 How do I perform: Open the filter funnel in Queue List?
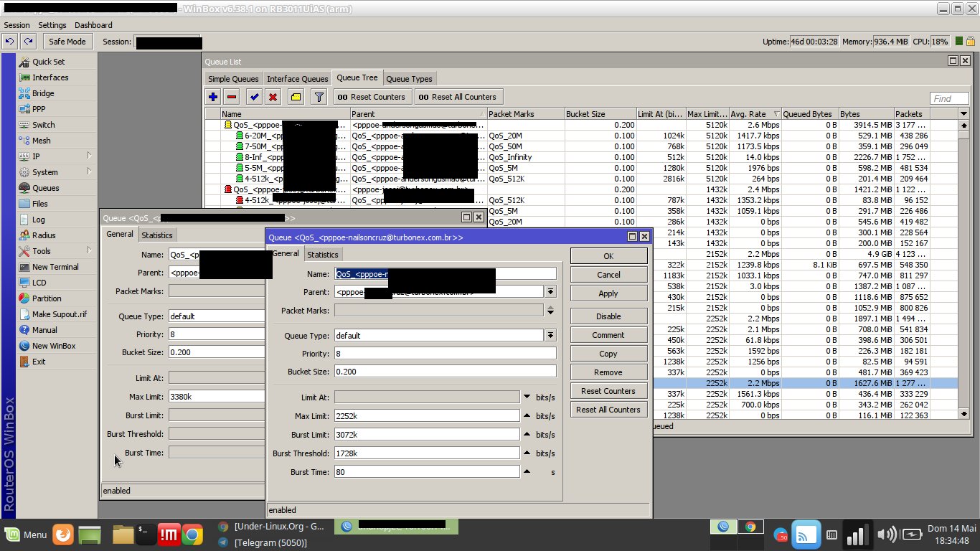pos(319,97)
